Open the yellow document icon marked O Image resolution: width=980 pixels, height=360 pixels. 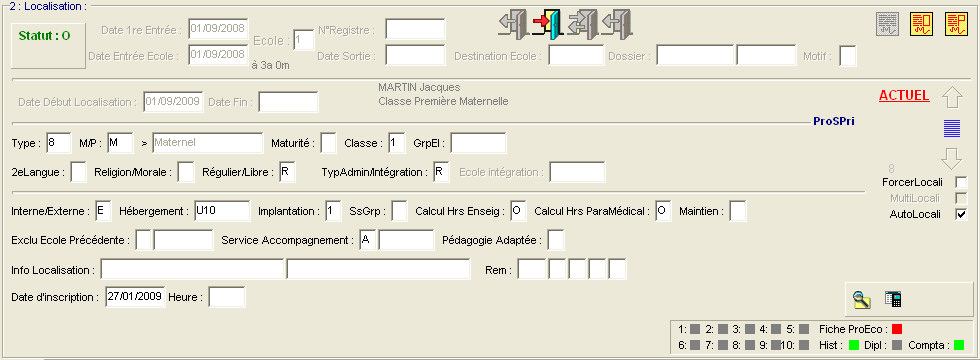(x=921, y=24)
